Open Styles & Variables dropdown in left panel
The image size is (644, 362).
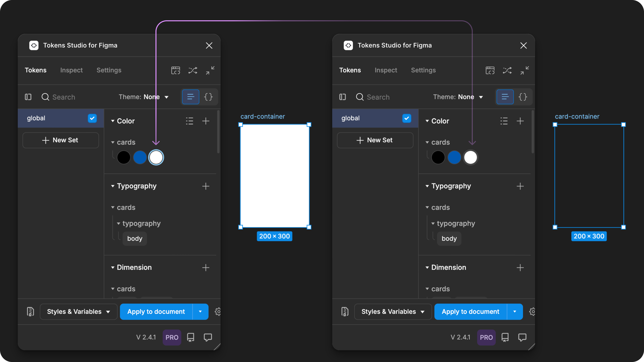(x=78, y=312)
